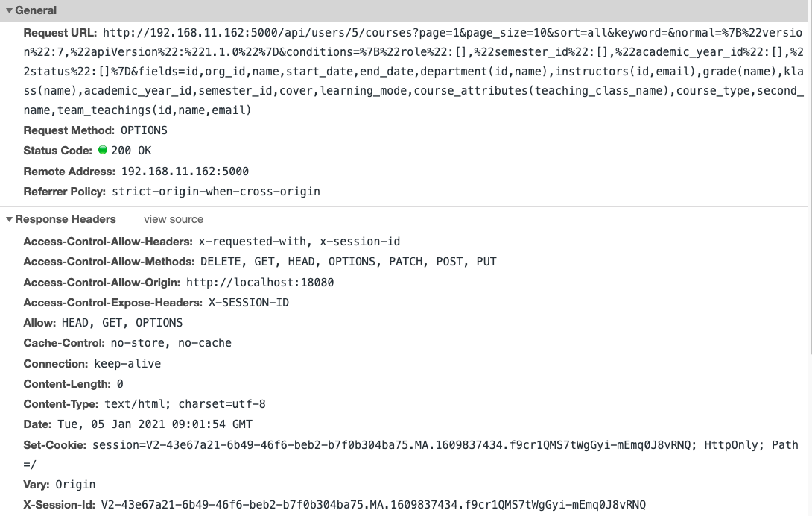Viewport: 812px width, 516px height.
Task: Click the General disclosure triangle
Action: tap(9, 10)
